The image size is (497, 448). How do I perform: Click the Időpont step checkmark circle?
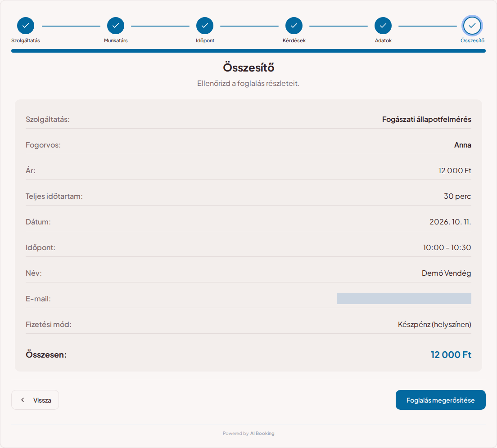(205, 26)
